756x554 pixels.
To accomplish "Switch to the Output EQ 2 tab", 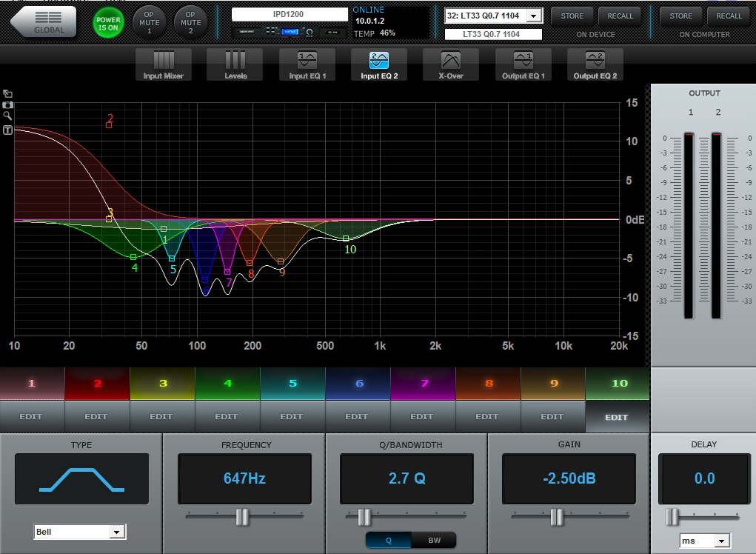I will click(595, 64).
